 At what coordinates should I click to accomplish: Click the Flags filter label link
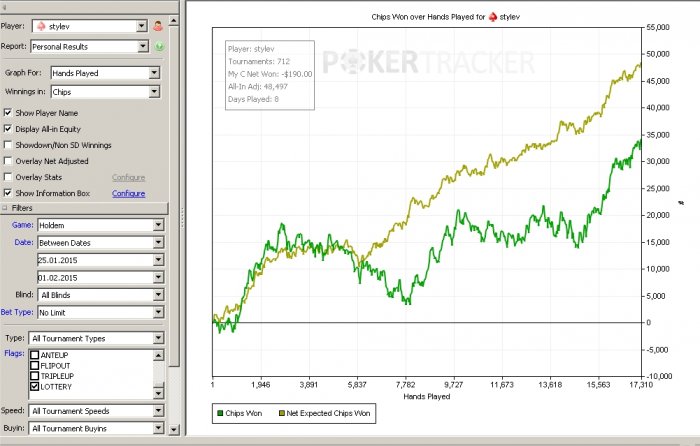[x=14, y=353]
